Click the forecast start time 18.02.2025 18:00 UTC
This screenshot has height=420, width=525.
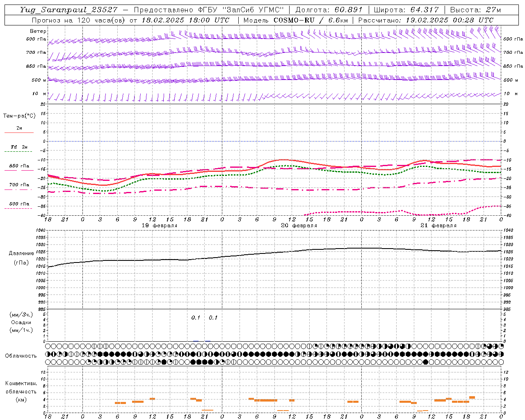[x=186, y=20]
